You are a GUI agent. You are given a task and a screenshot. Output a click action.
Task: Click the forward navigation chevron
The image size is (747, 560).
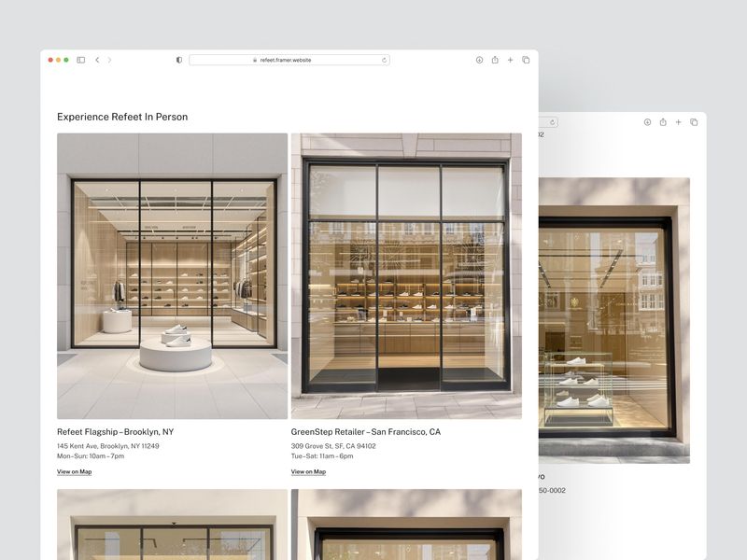point(110,58)
